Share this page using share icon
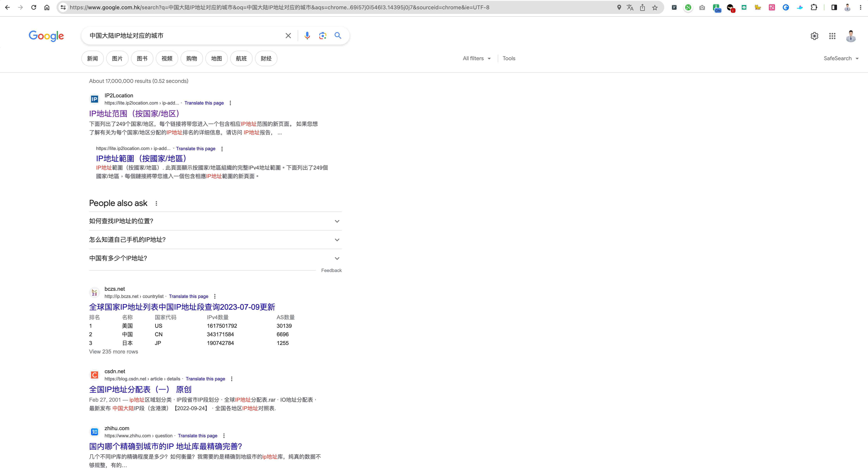This screenshot has width=868, height=470. [643, 7]
